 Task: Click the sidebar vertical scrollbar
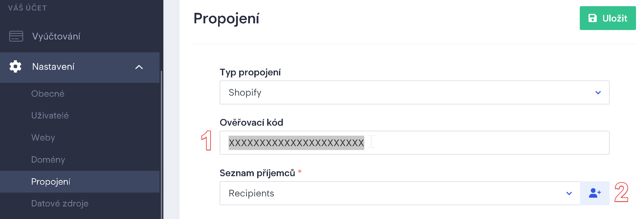[x=161, y=145]
